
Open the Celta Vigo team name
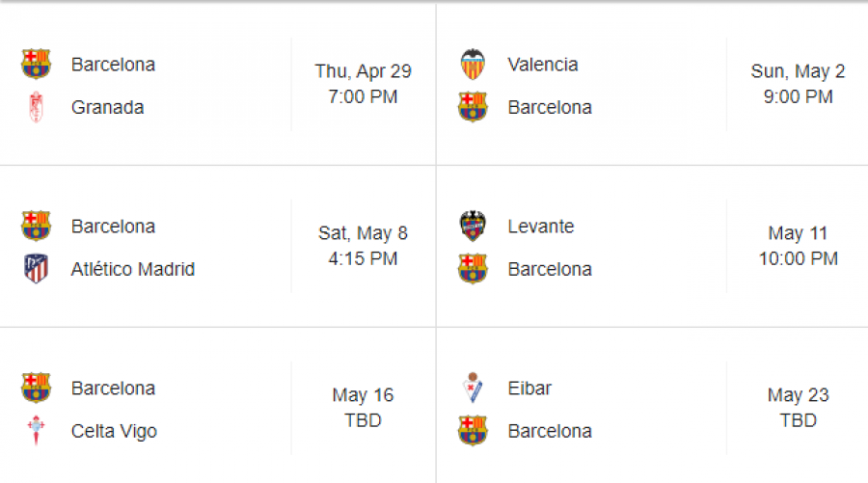pos(114,432)
